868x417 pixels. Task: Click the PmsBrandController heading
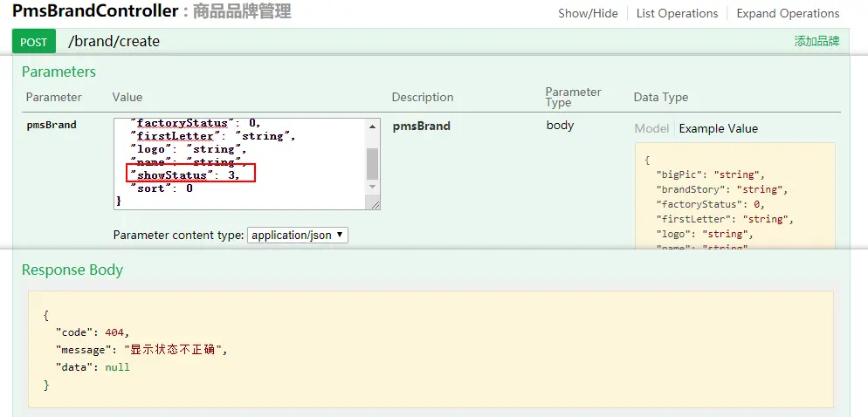(95, 10)
